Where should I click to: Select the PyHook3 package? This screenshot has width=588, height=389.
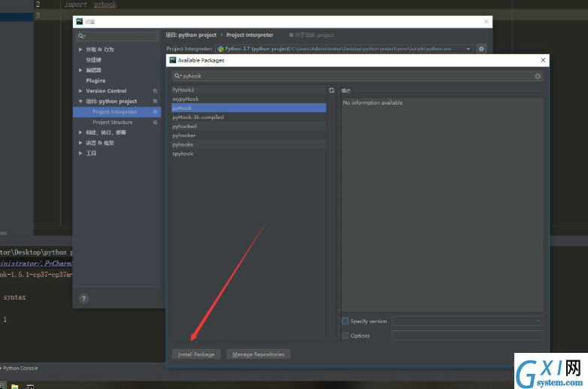tap(249, 90)
